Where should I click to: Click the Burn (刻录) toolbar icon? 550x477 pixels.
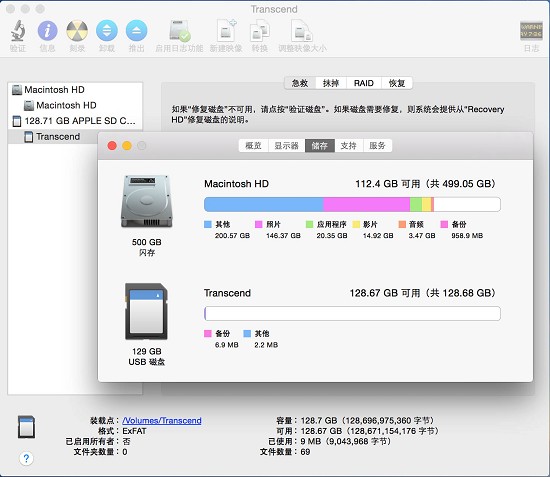(x=77, y=30)
